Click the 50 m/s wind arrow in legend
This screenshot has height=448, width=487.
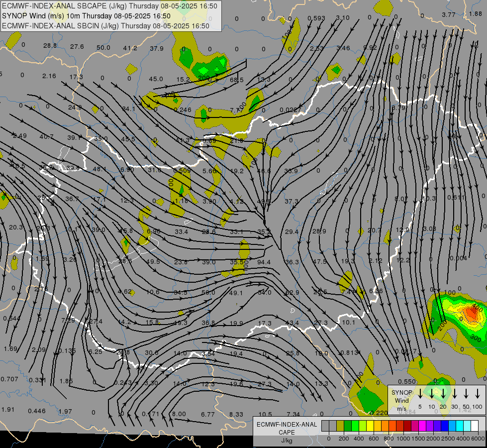466,394
